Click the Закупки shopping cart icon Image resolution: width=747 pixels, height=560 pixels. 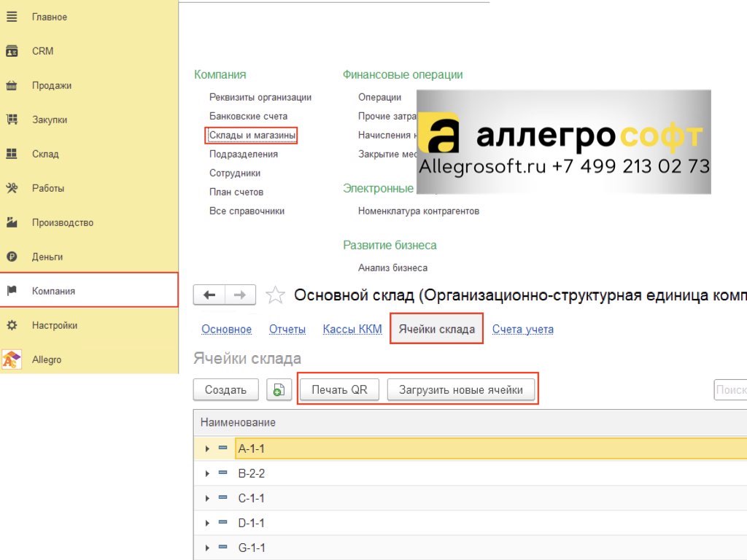click(12, 120)
